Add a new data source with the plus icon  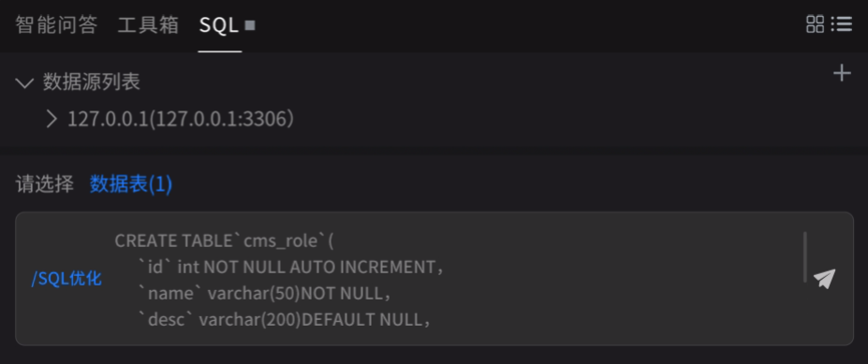[842, 73]
